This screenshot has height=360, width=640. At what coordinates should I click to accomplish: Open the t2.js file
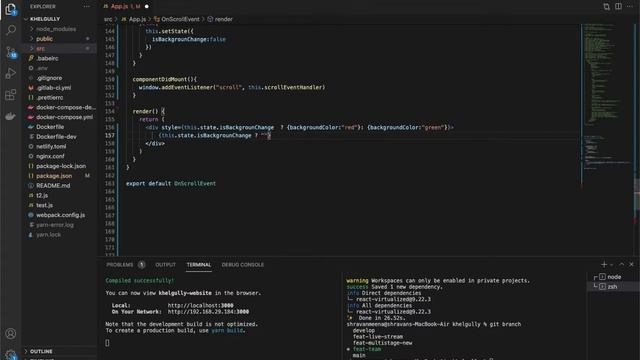pos(42,196)
